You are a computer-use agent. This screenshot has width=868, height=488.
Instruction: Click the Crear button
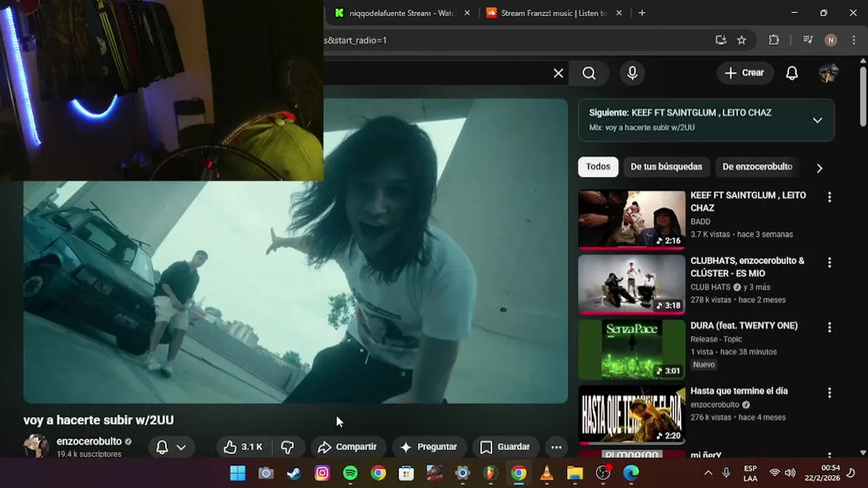click(745, 73)
